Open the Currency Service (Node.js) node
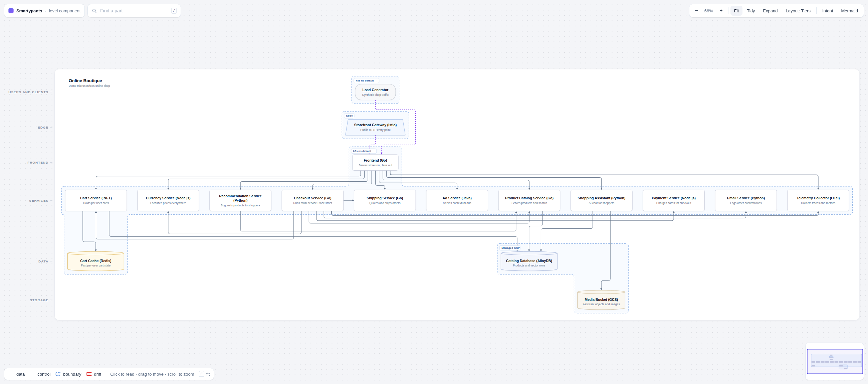The height and width of the screenshot is (384, 868). click(x=168, y=200)
